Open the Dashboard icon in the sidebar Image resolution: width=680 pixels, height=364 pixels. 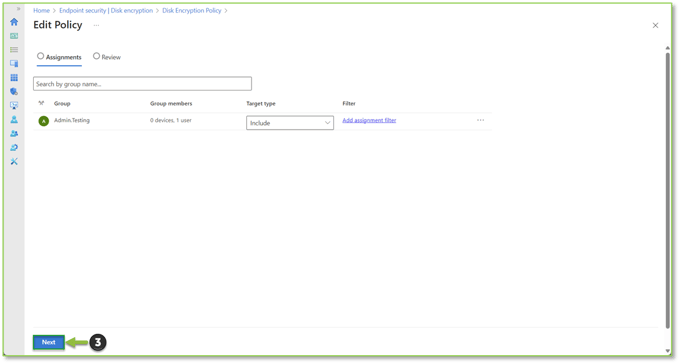pyautogui.click(x=14, y=36)
